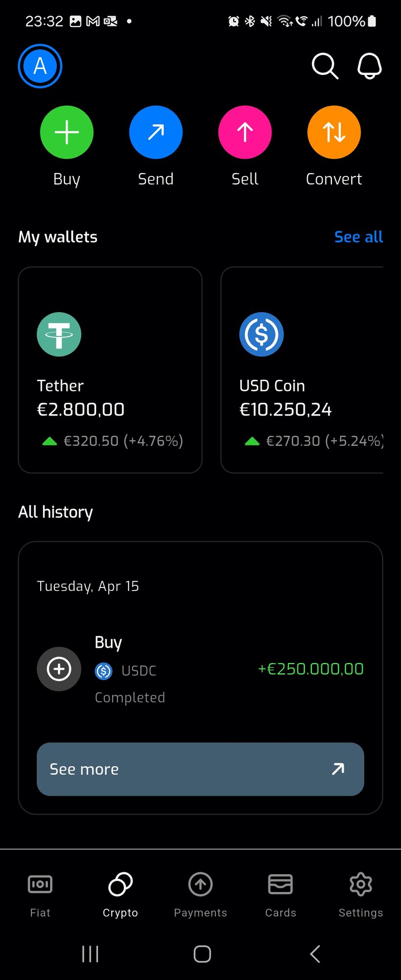Open the orange Convert icon

click(334, 132)
